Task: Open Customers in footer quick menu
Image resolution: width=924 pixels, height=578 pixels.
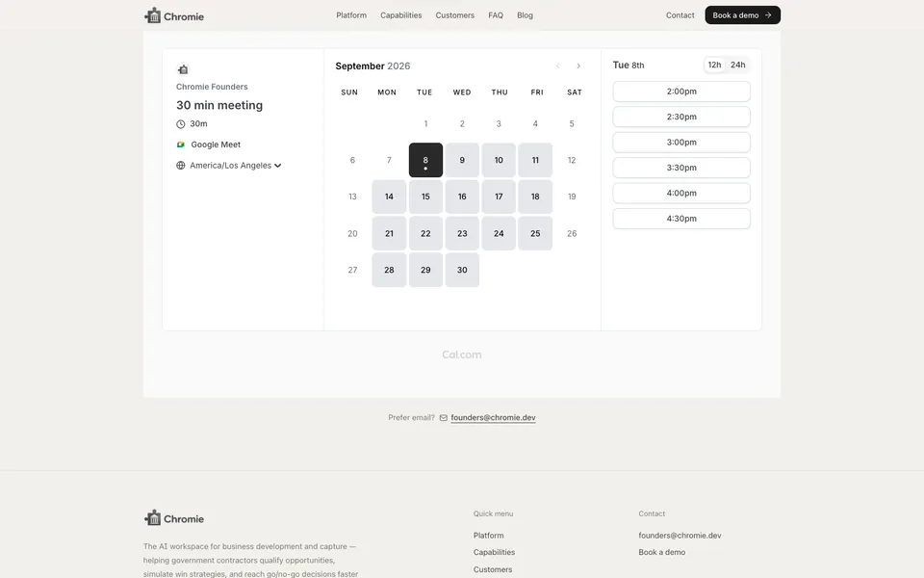Action: tap(493, 569)
